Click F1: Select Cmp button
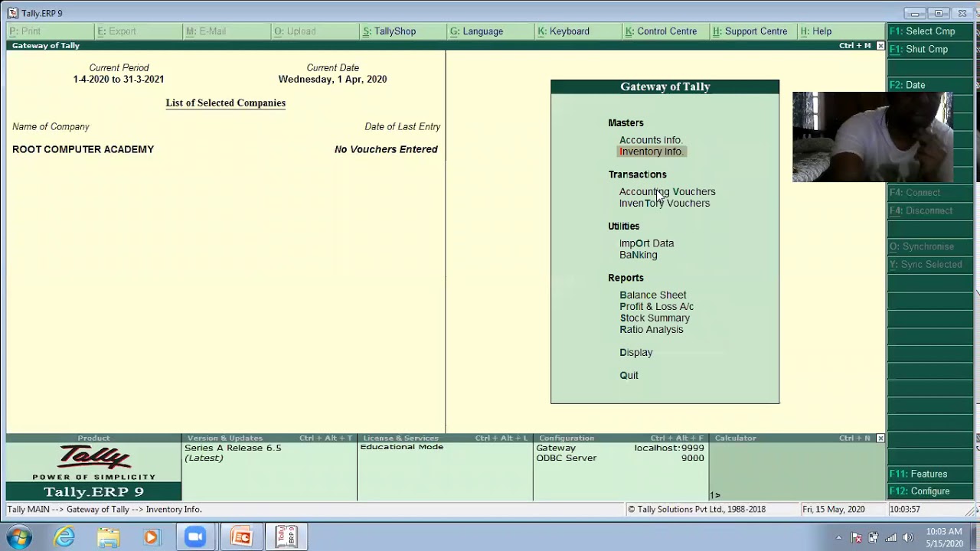 [x=929, y=31]
